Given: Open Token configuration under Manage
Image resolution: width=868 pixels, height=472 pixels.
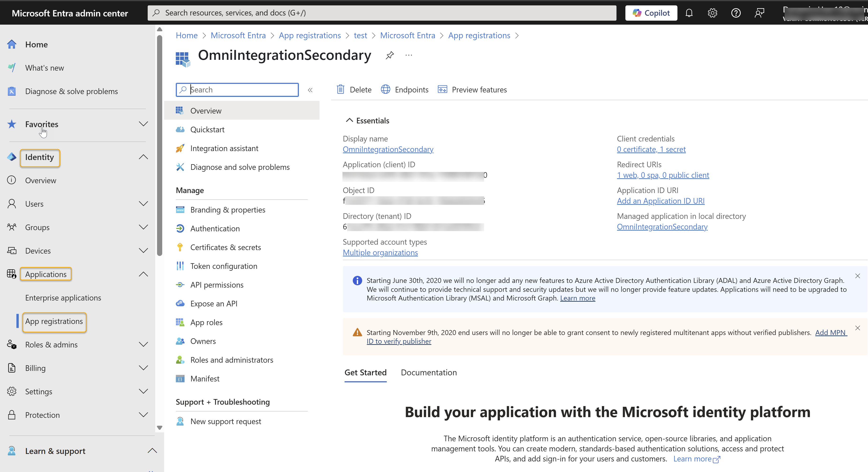Looking at the screenshot, I should [x=223, y=266].
